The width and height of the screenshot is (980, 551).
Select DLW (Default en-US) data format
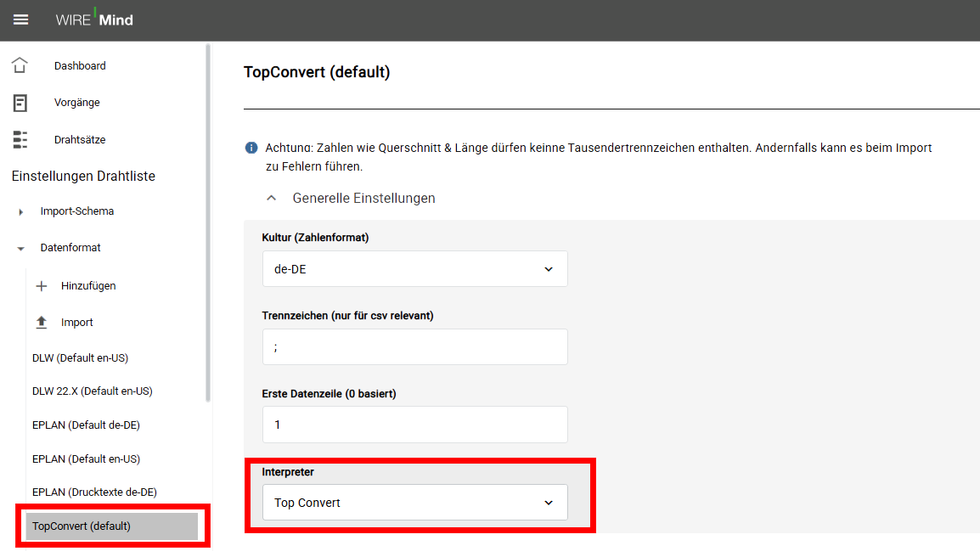[80, 358]
